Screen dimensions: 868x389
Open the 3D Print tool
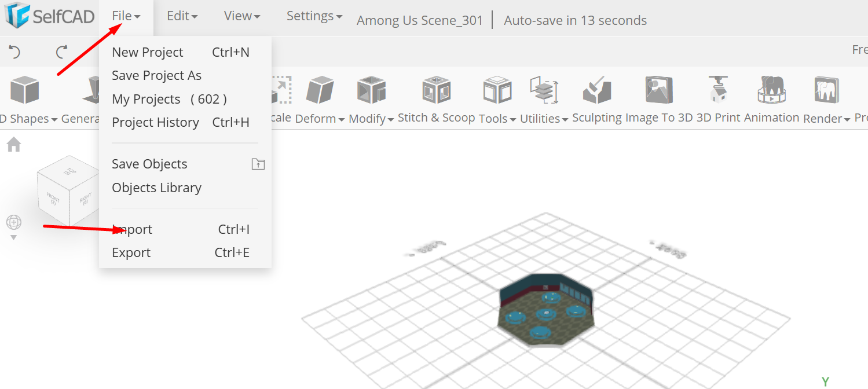718,100
